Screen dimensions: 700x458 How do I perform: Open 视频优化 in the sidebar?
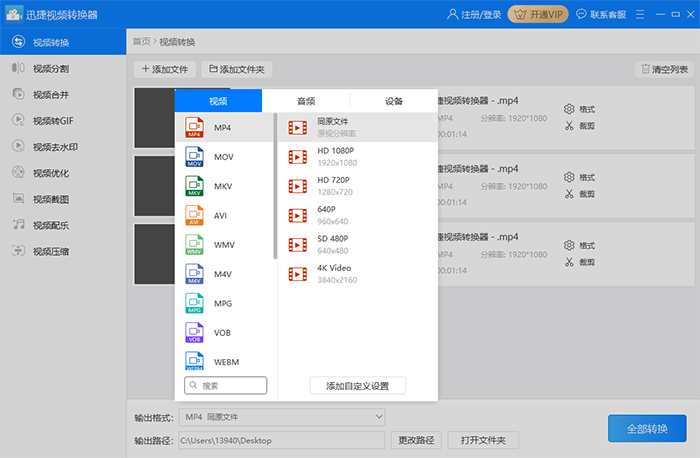[x=63, y=173]
